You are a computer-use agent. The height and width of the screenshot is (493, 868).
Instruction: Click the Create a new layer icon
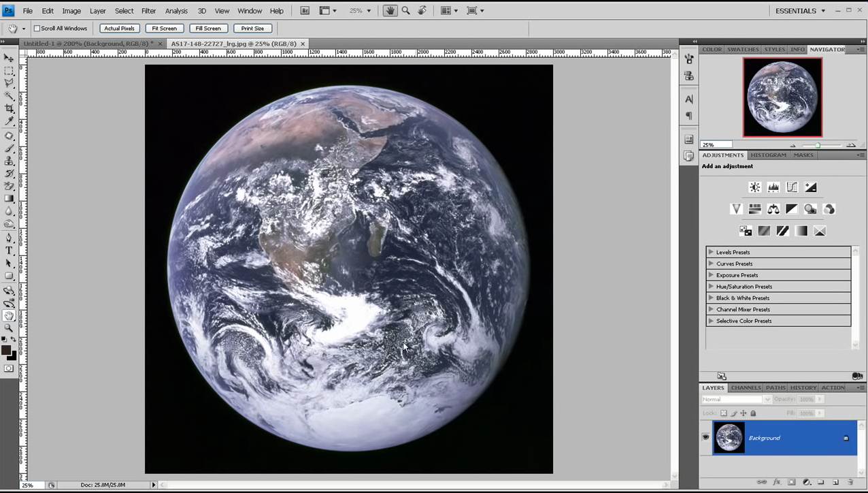point(834,483)
